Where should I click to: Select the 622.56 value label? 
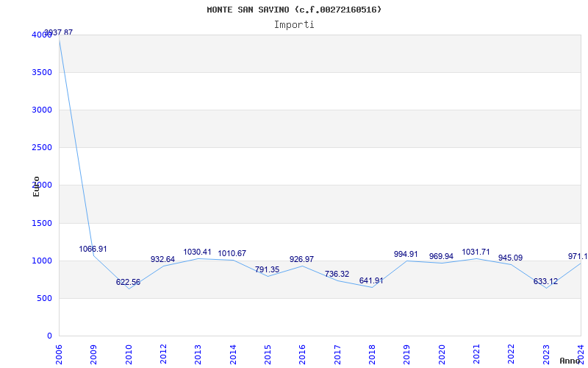128,282
